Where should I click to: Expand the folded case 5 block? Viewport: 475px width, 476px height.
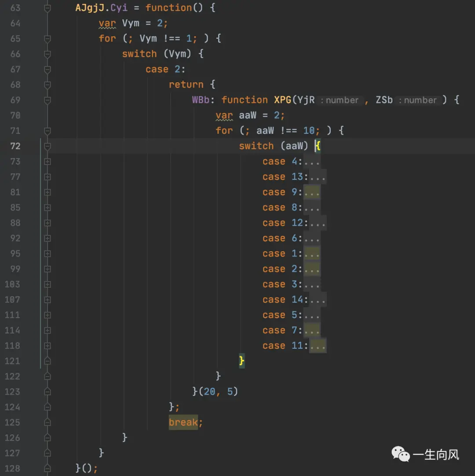tap(47, 315)
